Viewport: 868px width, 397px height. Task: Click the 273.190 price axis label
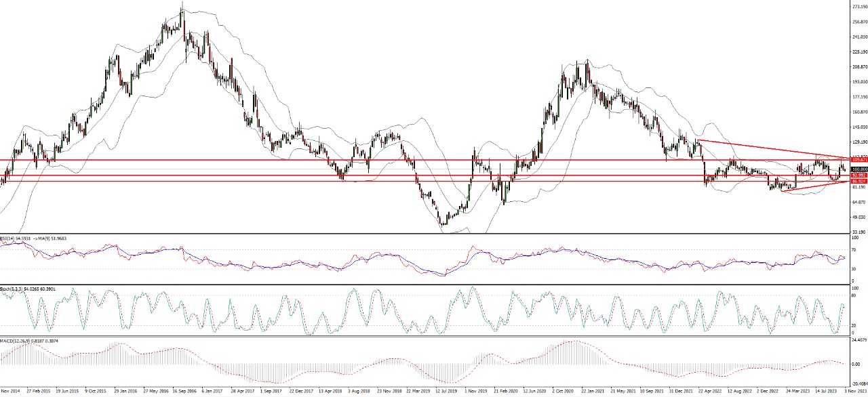click(x=859, y=7)
